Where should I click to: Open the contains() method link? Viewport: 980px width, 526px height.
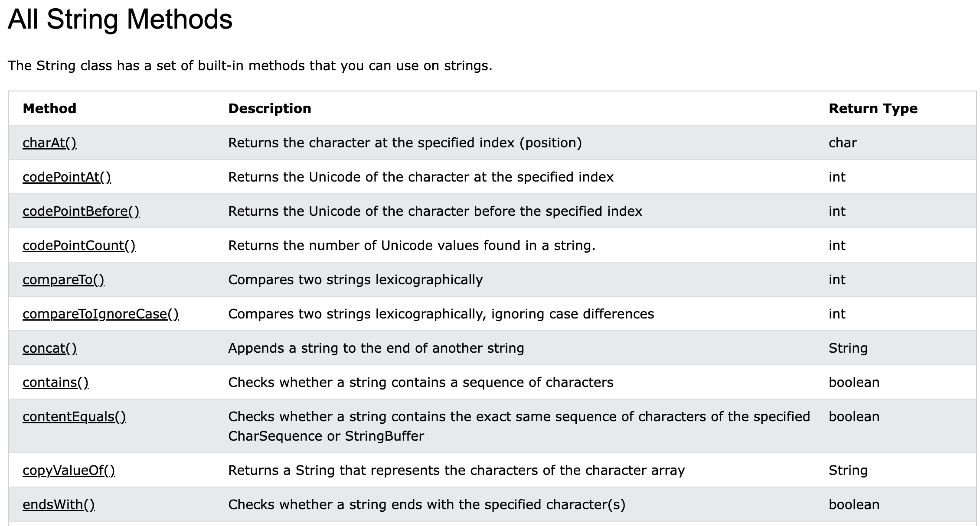click(56, 382)
